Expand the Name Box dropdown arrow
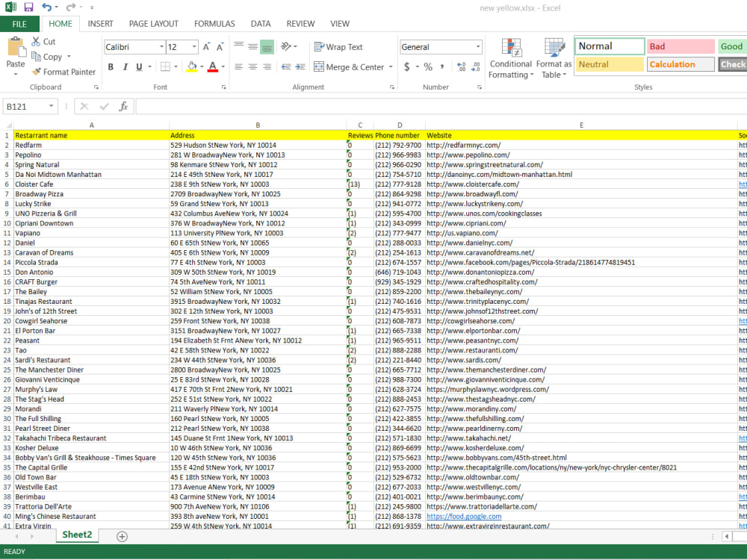Screen dimensions: 747x560 51,106
